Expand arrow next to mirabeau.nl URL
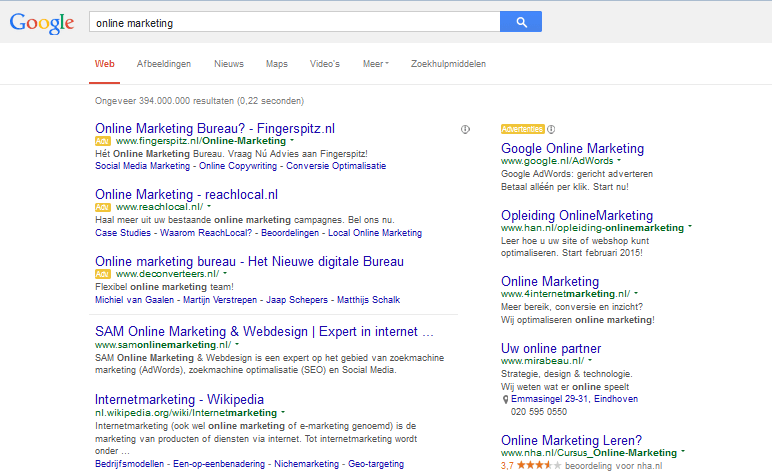The width and height of the screenshot is (772, 474). point(590,360)
